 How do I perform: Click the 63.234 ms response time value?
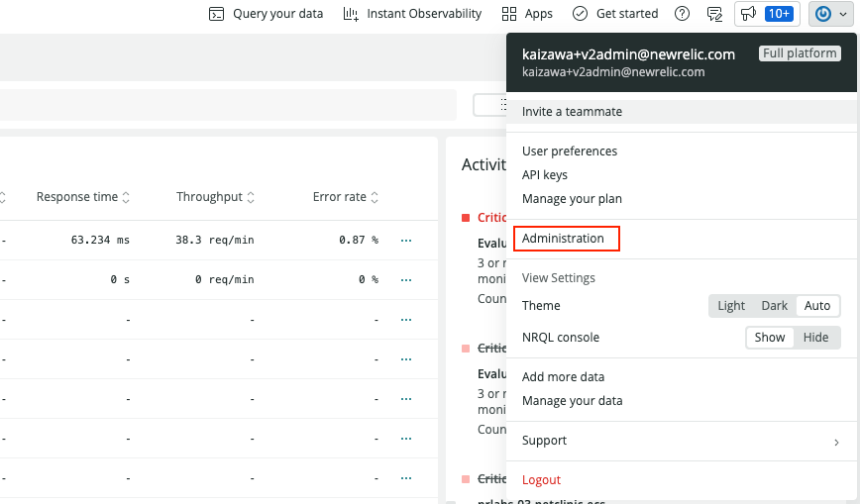click(100, 241)
